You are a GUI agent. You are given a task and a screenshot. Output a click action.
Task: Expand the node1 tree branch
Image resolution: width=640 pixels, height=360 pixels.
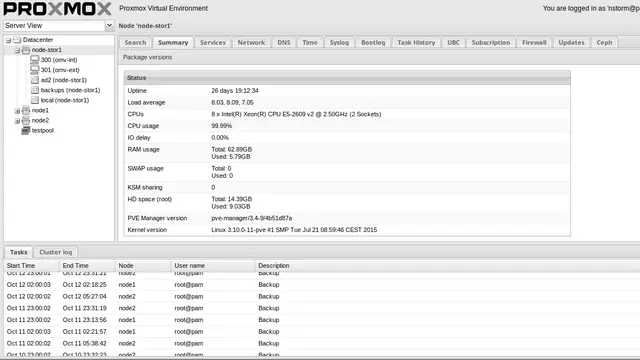[17, 111]
